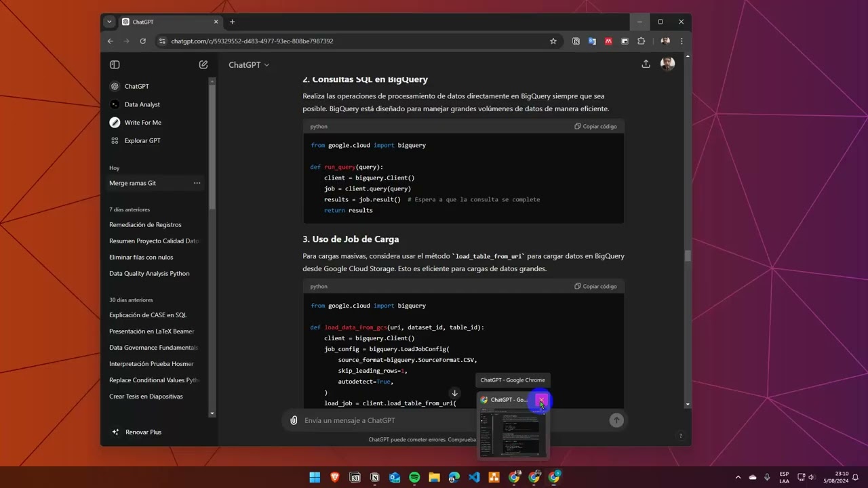This screenshot has height=488, width=868.
Task: Open the Extensions puzzle menu
Action: pyautogui.click(x=641, y=41)
